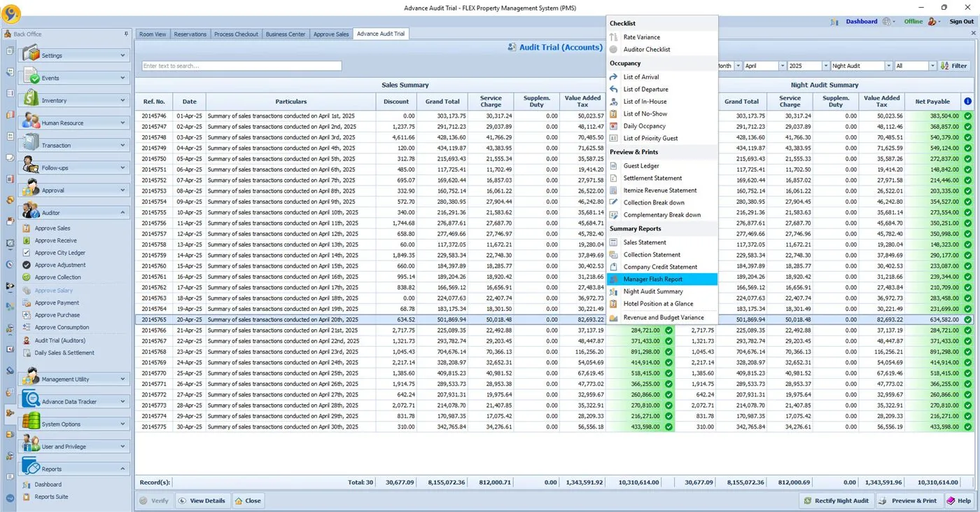Click Sign Out in the top bar
This screenshot has width=980, height=512.
[961, 22]
